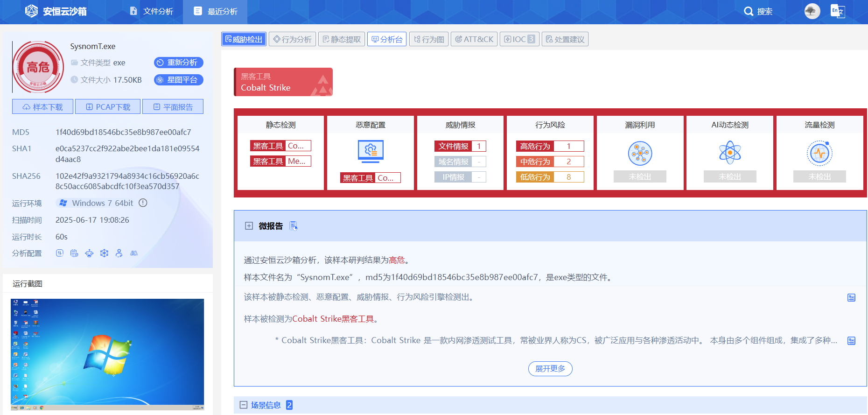Open the 行为图 tab

click(429, 39)
